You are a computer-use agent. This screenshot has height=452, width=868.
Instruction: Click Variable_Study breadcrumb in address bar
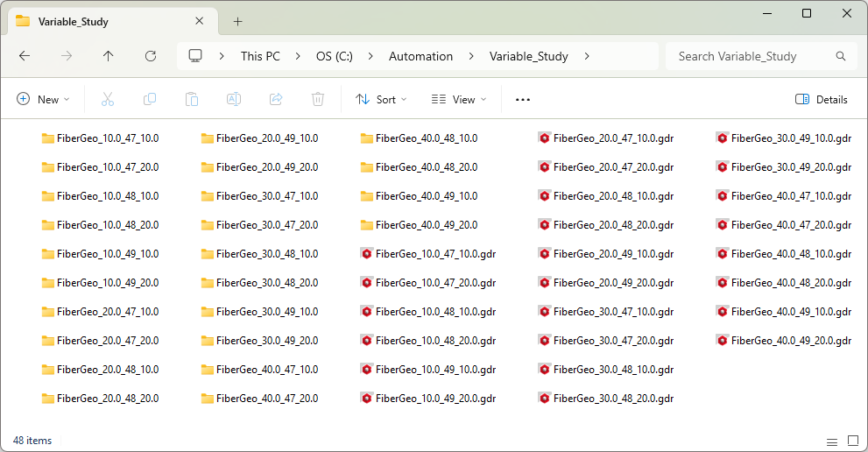pyautogui.click(x=529, y=56)
